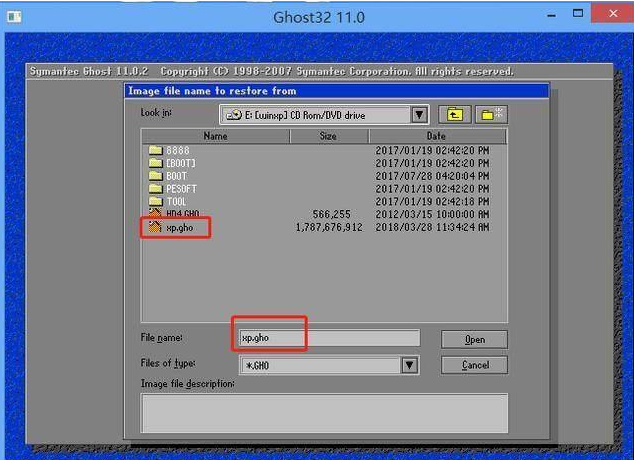Click the TOOL folder name

[x=176, y=201]
